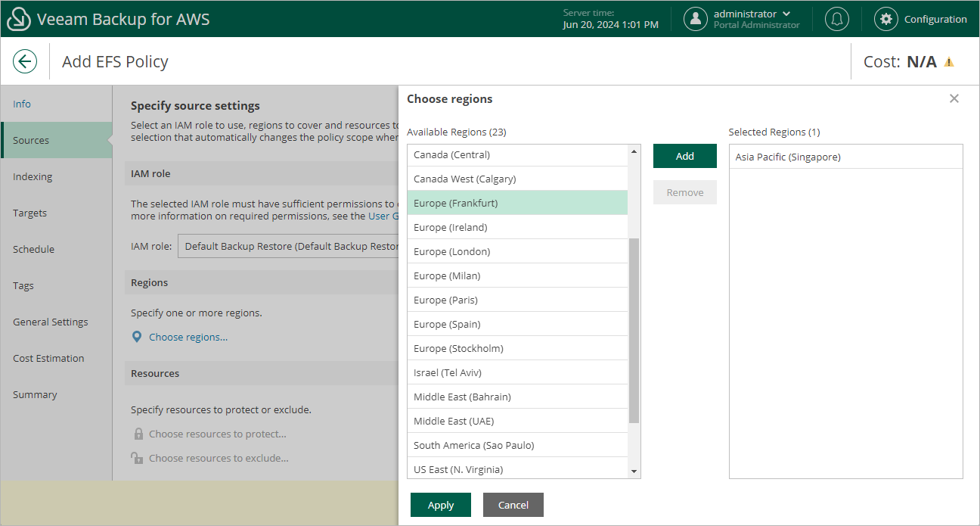Click the location pin icon beside Choose regions
Screen dimensions: 980x526
point(137,337)
